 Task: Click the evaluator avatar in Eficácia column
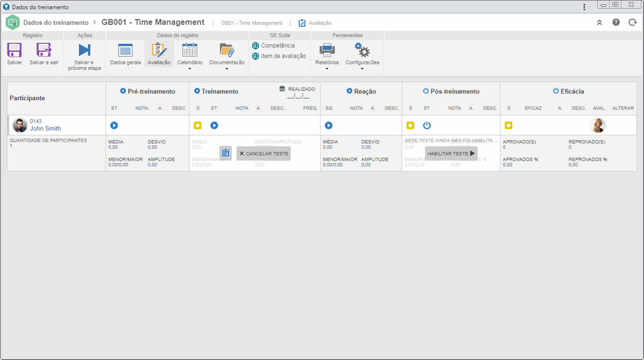tap(598, 125)
